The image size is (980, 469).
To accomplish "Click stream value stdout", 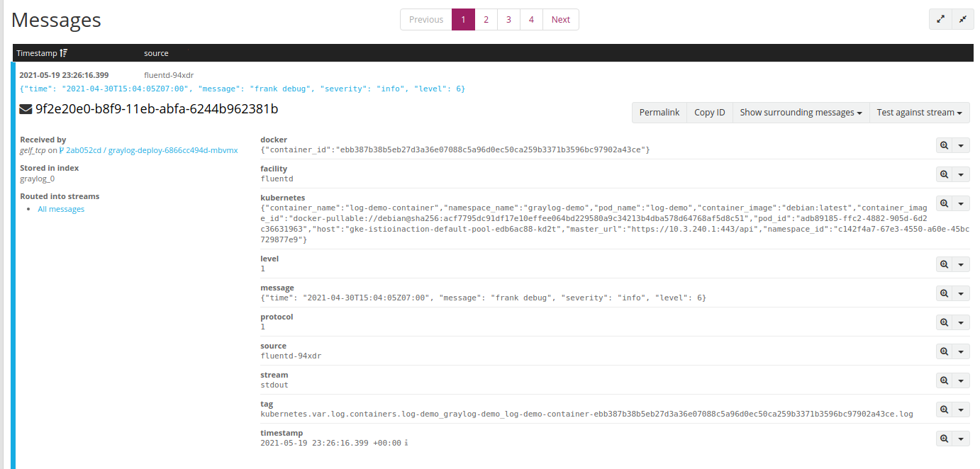I will [x=274, y=385].
